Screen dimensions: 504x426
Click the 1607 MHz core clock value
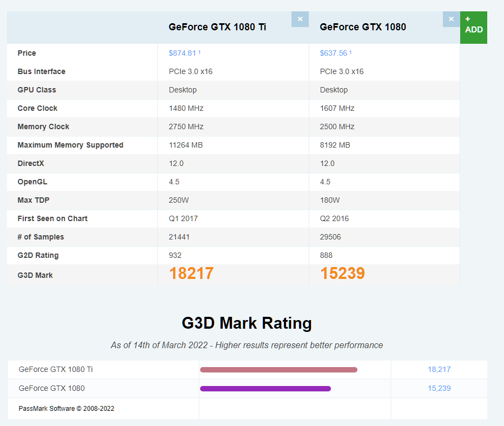pos(337,108)
